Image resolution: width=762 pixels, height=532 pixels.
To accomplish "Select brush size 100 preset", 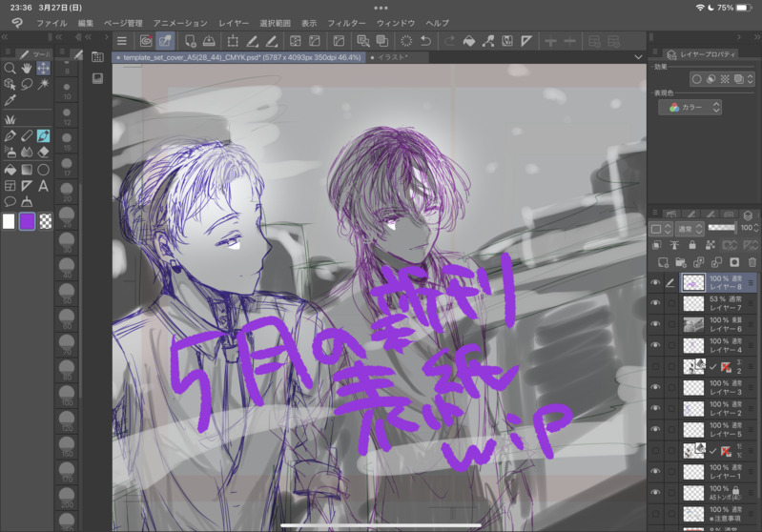I will tap(67, 396).
